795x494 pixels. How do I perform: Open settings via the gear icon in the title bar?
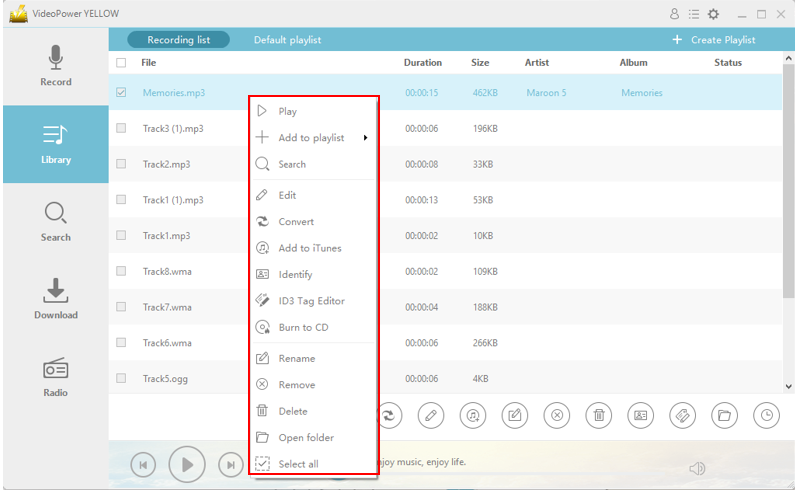coord(713,14)
